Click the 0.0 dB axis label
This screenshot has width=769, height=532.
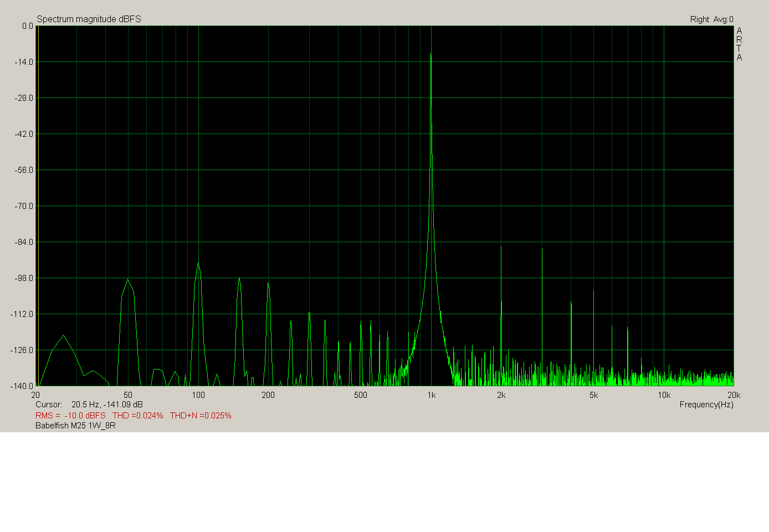[x=27, y=26]
